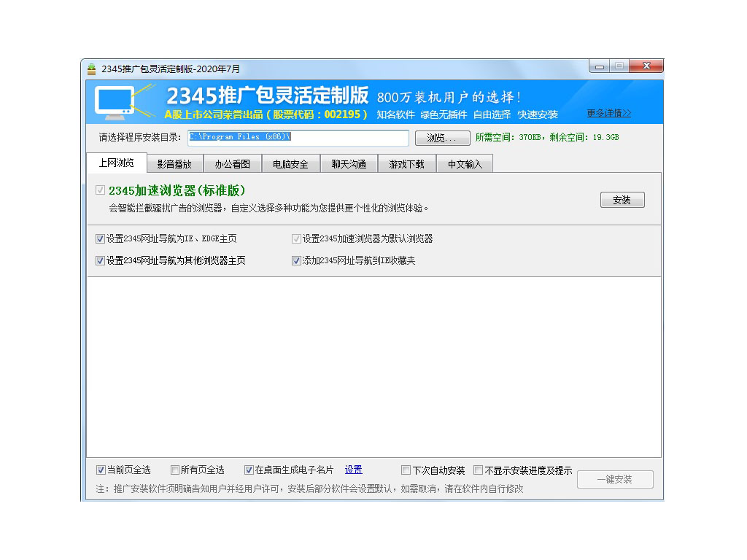Click the disabled maximize window button

click(619, 66)
